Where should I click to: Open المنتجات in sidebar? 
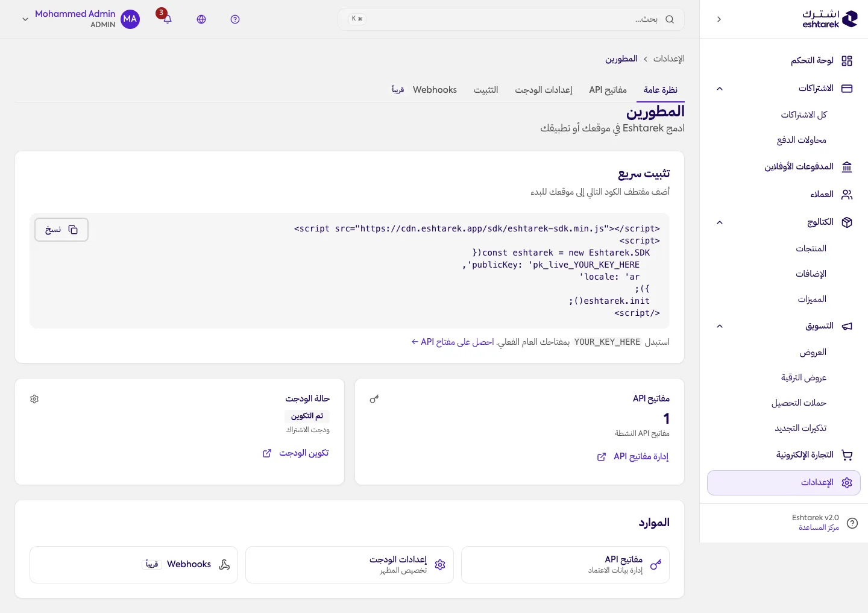click(811, 248)
